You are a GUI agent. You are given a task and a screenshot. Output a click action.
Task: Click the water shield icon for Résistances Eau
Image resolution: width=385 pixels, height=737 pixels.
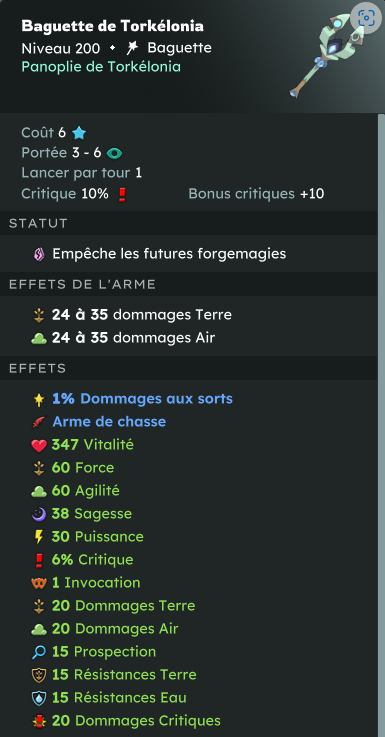coord(39,698)
